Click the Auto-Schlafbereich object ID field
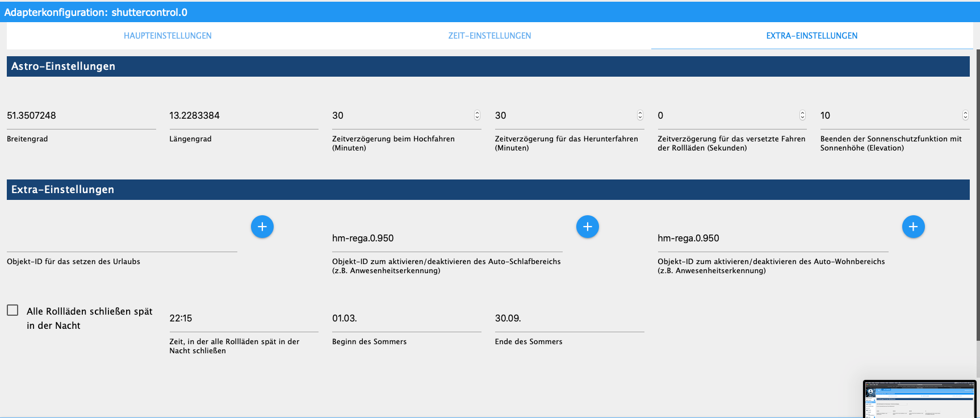980x418 pixels. pyautogui.click(x=447, y=239)
